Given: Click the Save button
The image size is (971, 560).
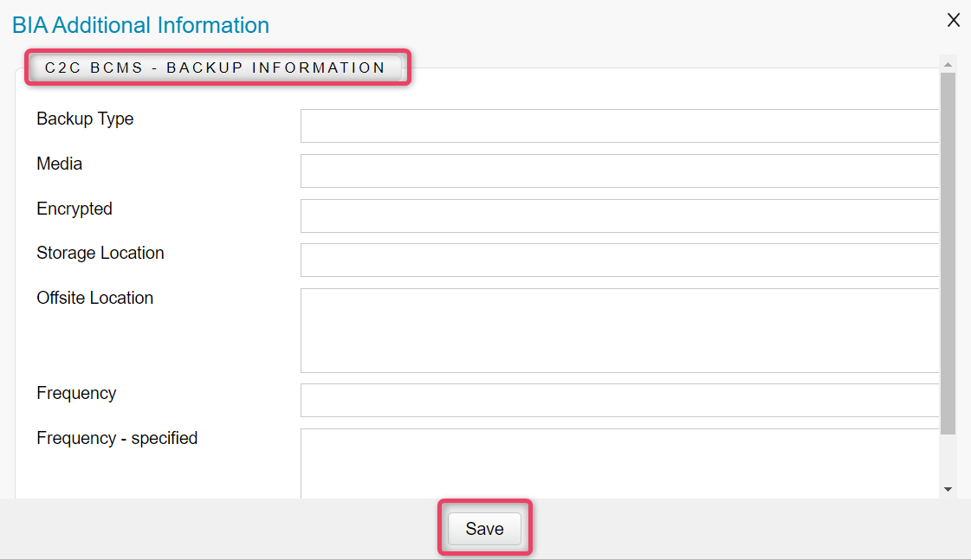Looking at the screenshot, I should (x=484, y=529).
